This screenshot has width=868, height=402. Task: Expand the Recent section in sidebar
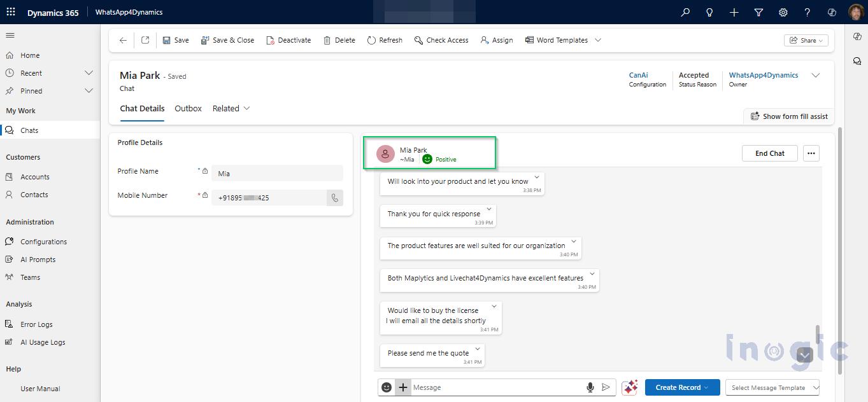pyautogui.click(x=89, y=73)
